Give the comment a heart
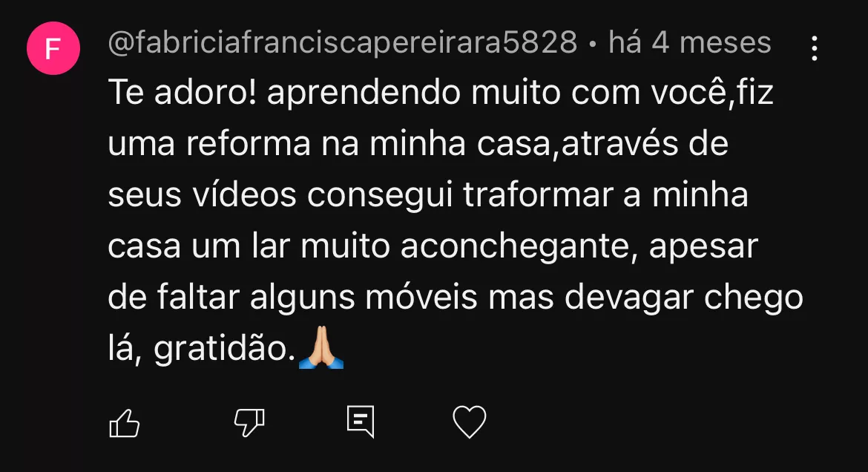This screenshot has height=472, width=868. click(470, 422)
